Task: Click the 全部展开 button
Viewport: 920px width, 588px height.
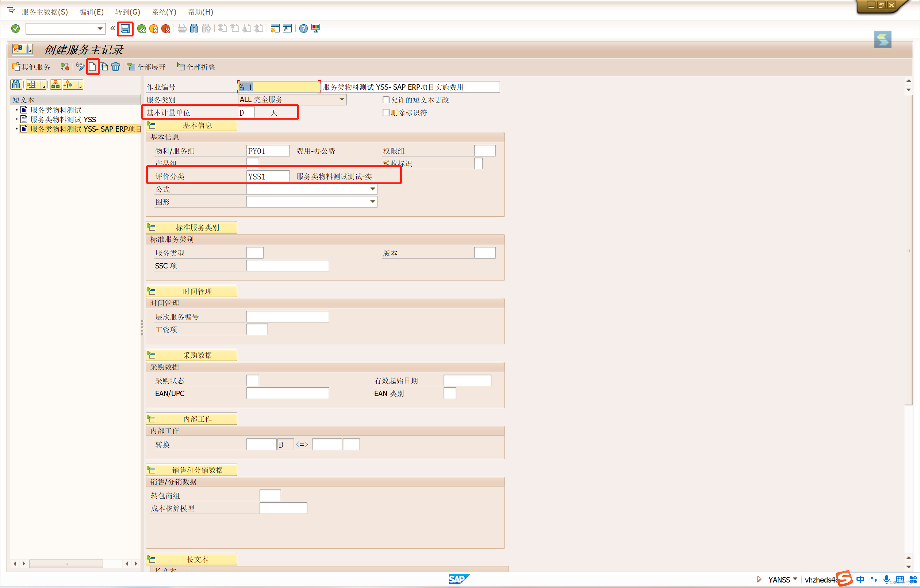Action: click(x=147, y=67)
